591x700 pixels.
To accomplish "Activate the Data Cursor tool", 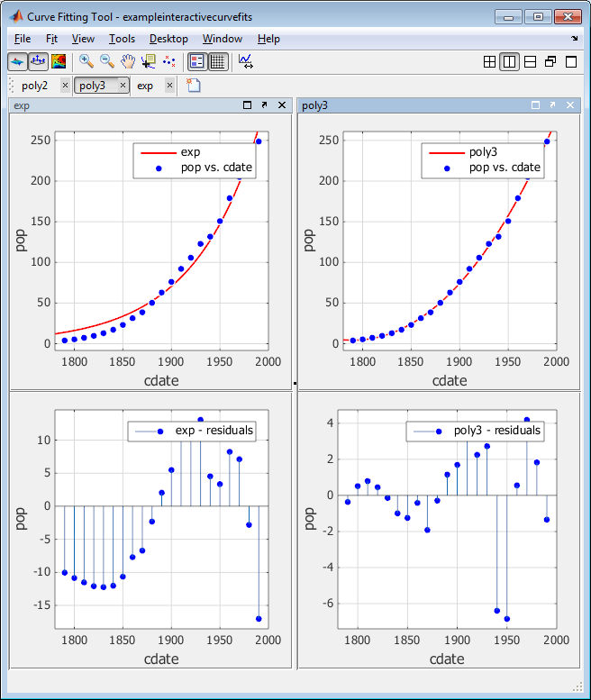I will 148,61.
